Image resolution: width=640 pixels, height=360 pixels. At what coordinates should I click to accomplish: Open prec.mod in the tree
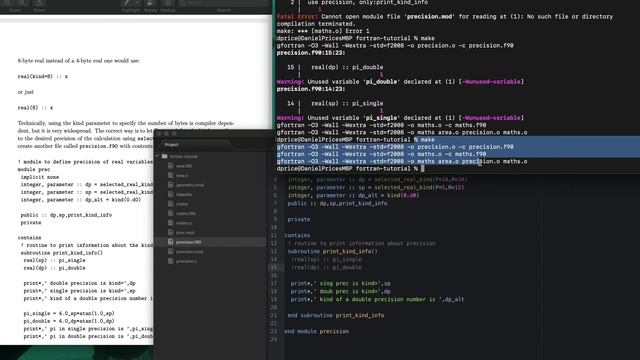(x=185, y=233)
